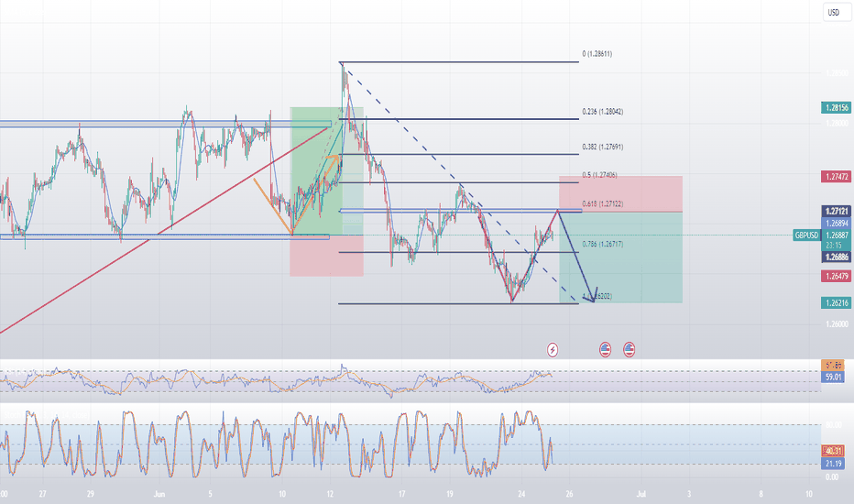Select Fibonacci level 0 (1.28611) label
This screenshot has width=854, height=504.
pos(597,54)
